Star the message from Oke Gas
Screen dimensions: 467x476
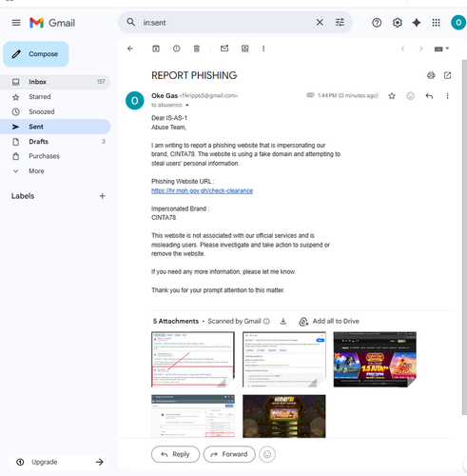click(x=392, y=96)
